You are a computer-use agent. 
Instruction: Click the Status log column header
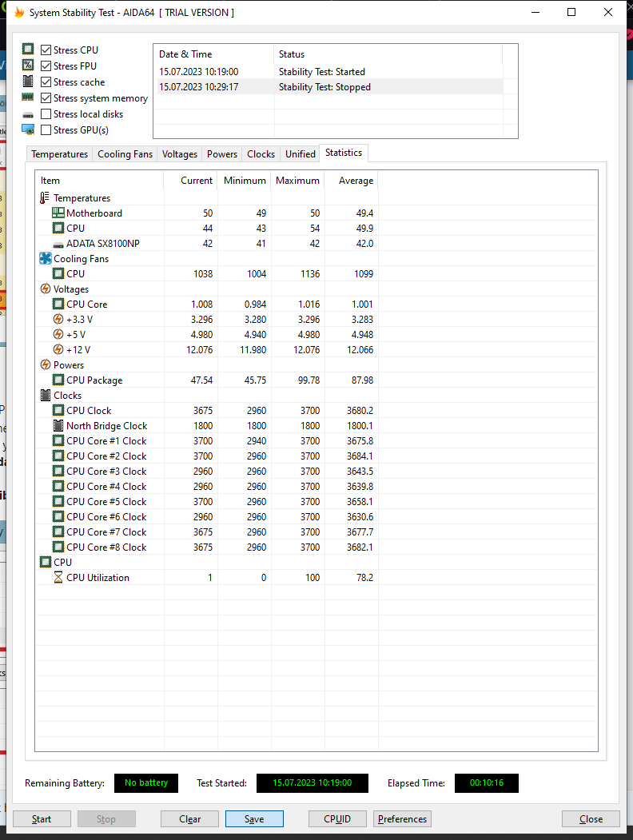click(388, 54)
